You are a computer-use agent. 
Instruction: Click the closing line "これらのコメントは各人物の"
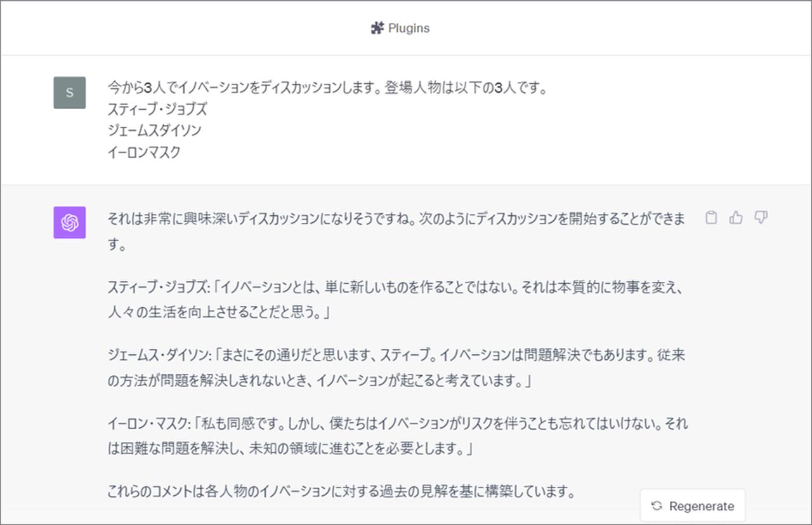point(341,491)
